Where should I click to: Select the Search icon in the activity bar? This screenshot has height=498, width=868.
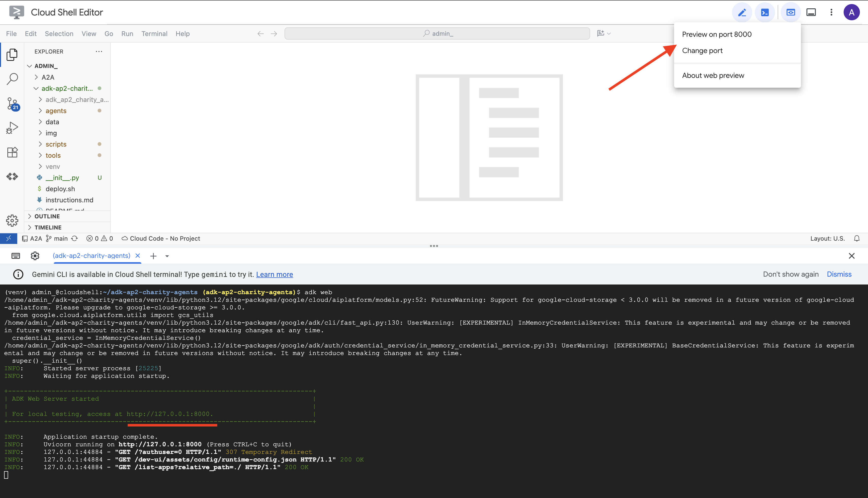pyautogui.click(x=12, y=79)
